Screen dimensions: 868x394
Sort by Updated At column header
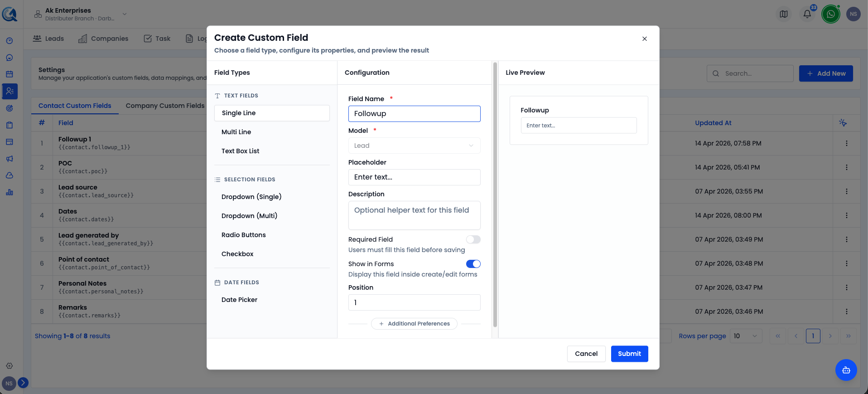(713, 123)
